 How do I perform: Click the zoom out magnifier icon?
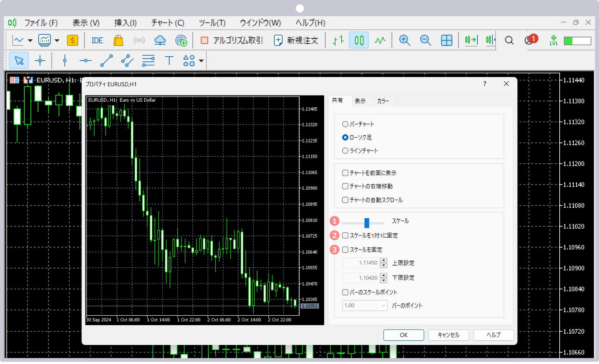point(426,41)
